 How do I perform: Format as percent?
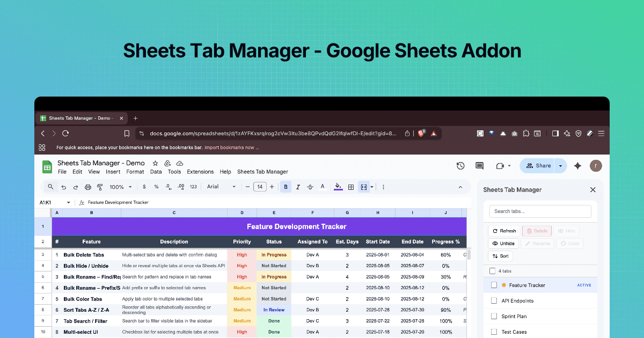tap(156, 187)
